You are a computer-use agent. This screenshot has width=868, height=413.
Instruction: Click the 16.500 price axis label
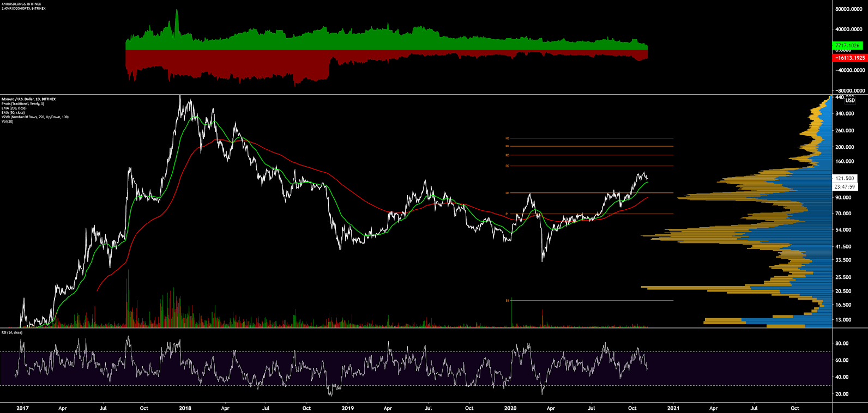tap(843, 305)
